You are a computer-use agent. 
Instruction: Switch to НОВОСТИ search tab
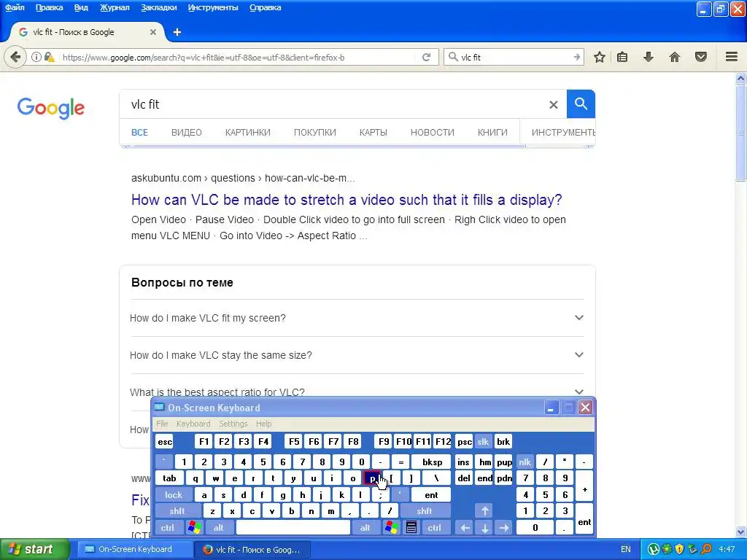pyautogui.click(x=433, y=133)
